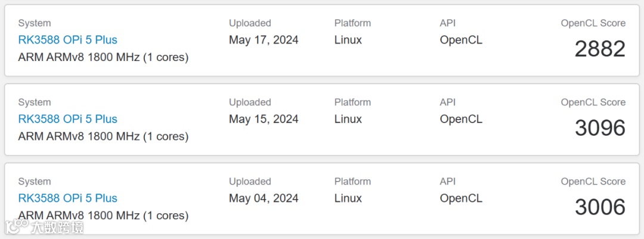Open RK3588 OPi 5 Plus link scoring 3006
Screen dimensions: 644x239
[x=67, y=198]
